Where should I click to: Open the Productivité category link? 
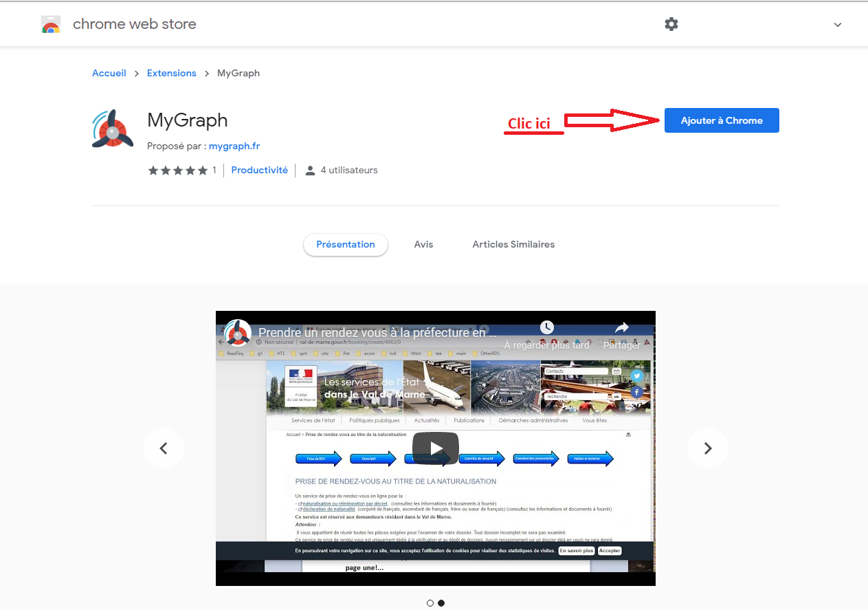(260, 170)
